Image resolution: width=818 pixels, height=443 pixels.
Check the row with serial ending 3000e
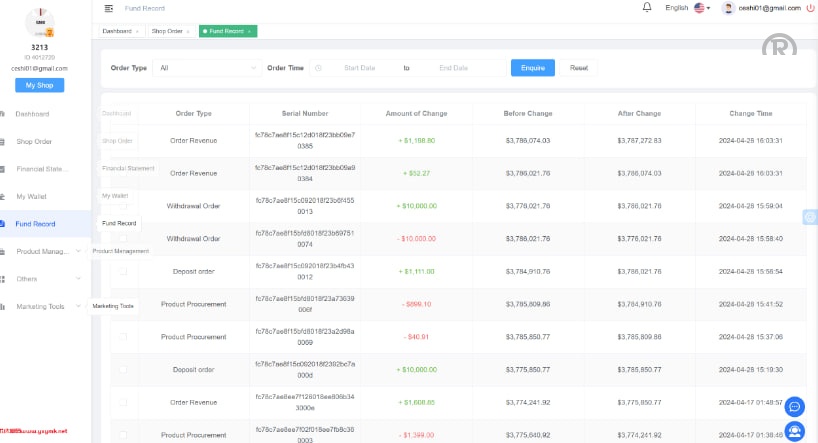(x=123, y=402)
